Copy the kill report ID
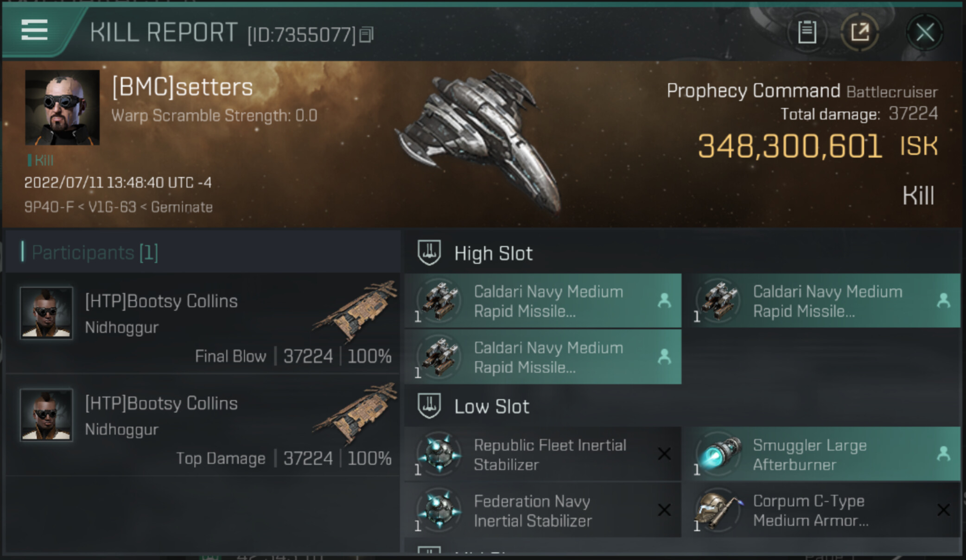The height and width of the screenshot is (560, 966). pos(366,35)
